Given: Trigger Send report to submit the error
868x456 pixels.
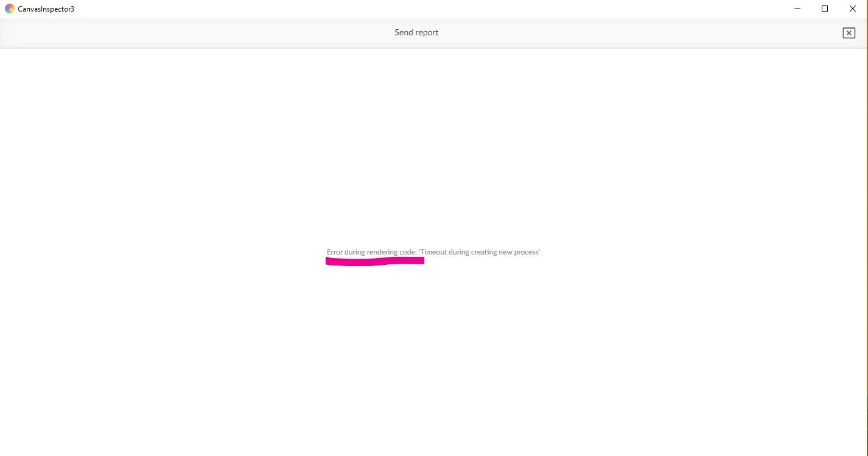Looking at the screenshot, I should tap(416, 32).
